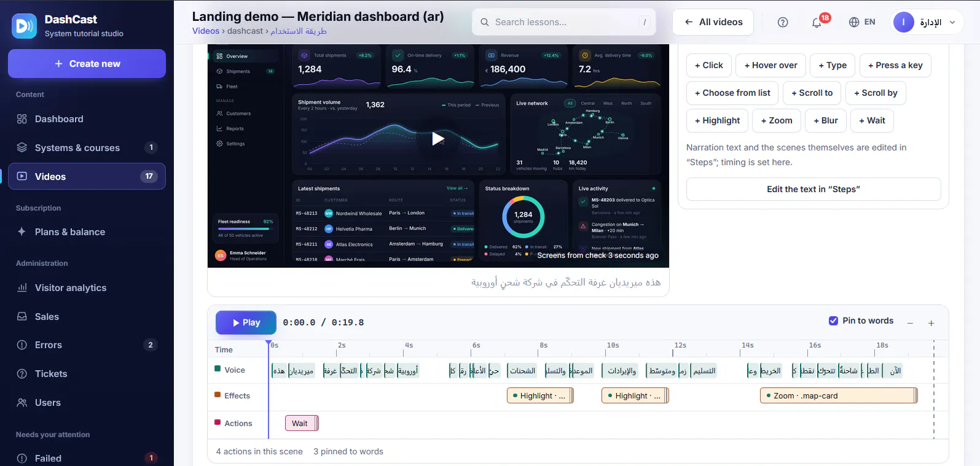
Task: Click the EN language globe selector
Action: click(x=862, y=22)
